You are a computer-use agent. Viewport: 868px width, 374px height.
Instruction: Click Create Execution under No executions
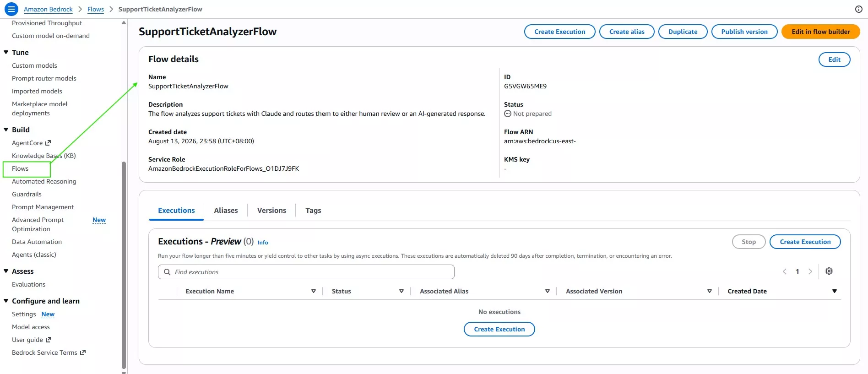tap(499, 329)
